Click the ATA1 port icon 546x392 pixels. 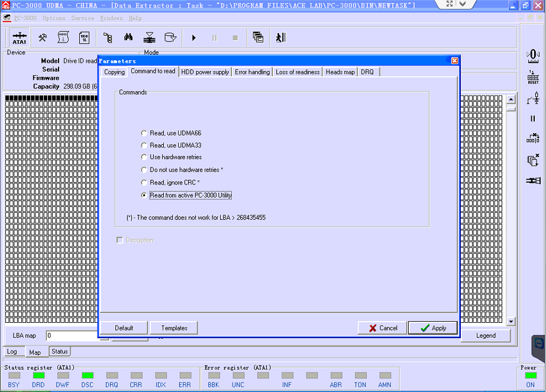20,38
